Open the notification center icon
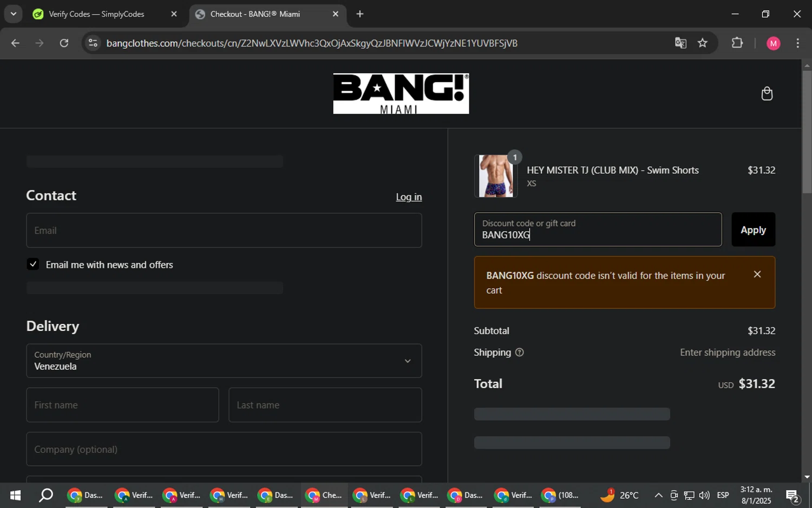812x508 pixels. point(793,496)
